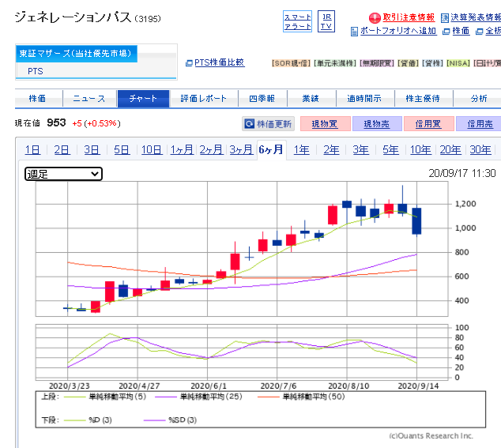This screenshot has height=448, width=501.
Task: Open the IR TV icon
Action: click(326, 21)
